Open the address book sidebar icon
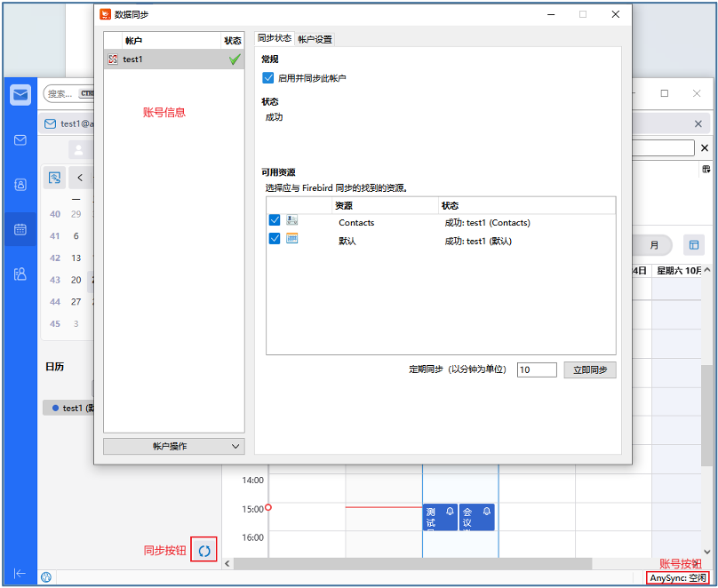 pyautogui.click(x=20, y=185)
